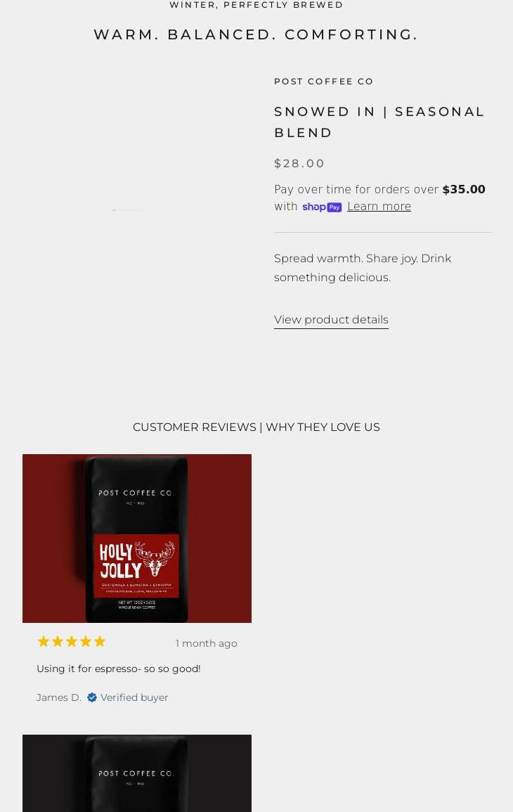This screenshot has width=513, height=812.
Task: Open View product details link
Action: point(331,319)
